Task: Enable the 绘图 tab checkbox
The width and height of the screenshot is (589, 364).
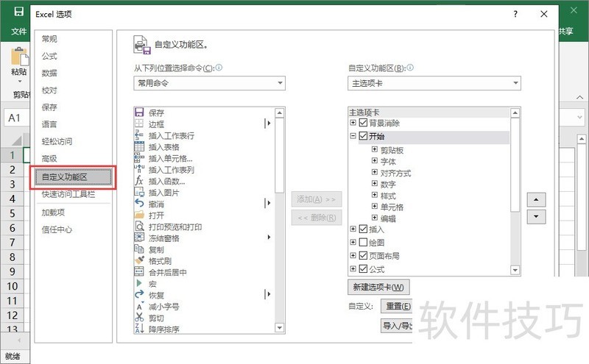Action: point(363,242)
